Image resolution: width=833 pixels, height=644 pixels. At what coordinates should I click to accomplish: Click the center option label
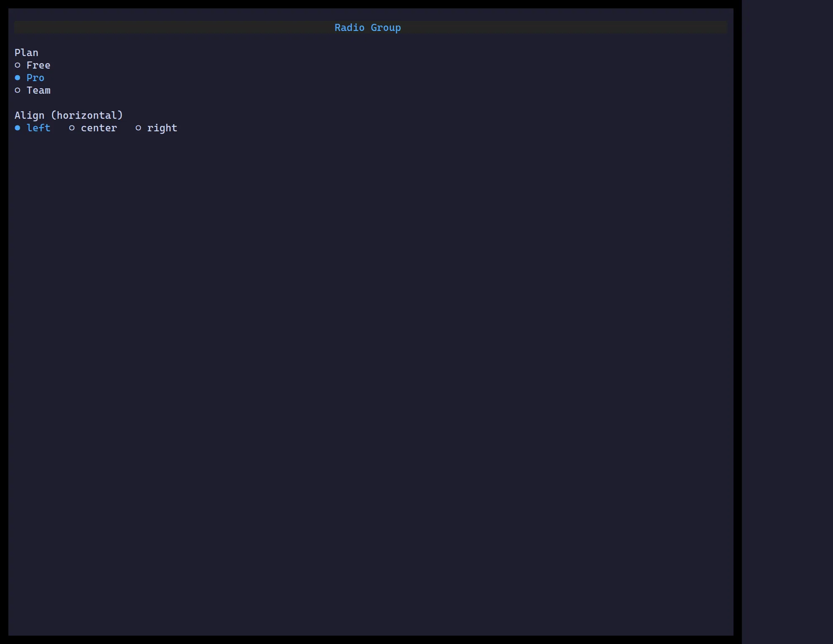(99, 128)
